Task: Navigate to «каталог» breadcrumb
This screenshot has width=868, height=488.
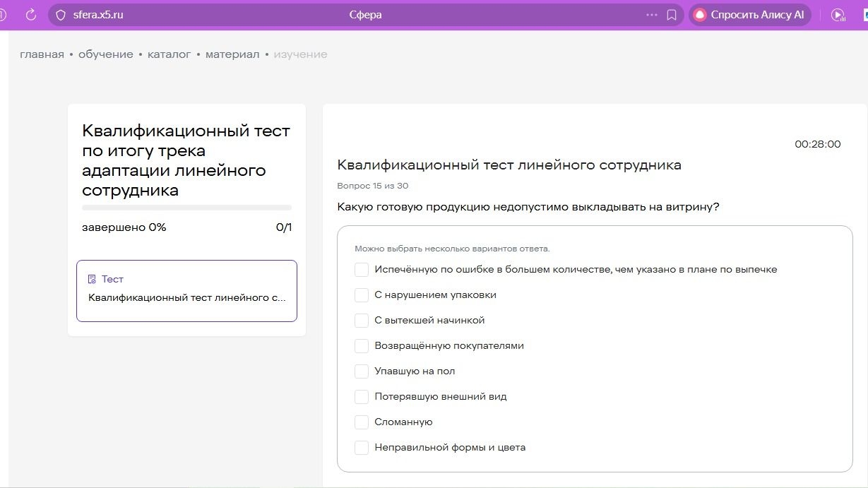Action: point(170,54)
